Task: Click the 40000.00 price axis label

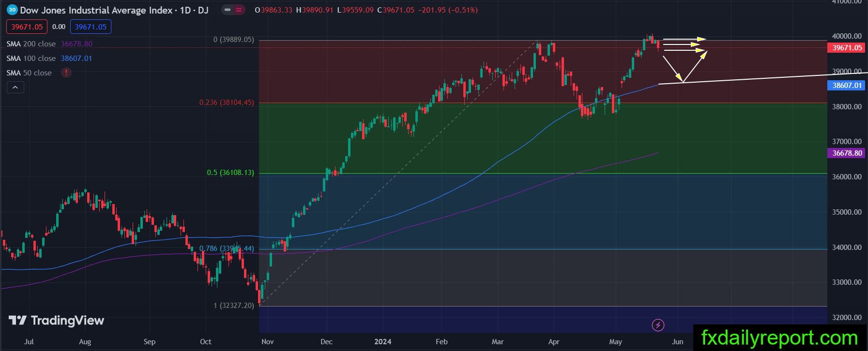Action: (x=847, y=36)
